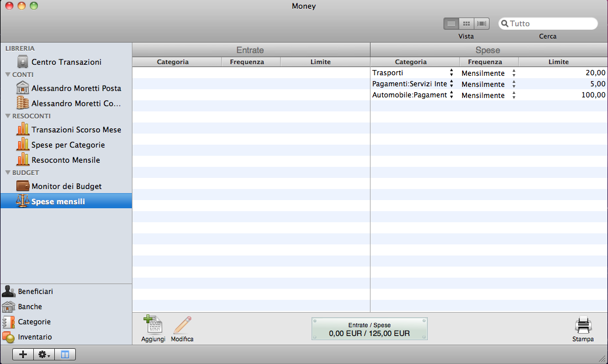Open Monitor dei Budget wallet icon
This screenshot has width=608, height=364.
23,185
